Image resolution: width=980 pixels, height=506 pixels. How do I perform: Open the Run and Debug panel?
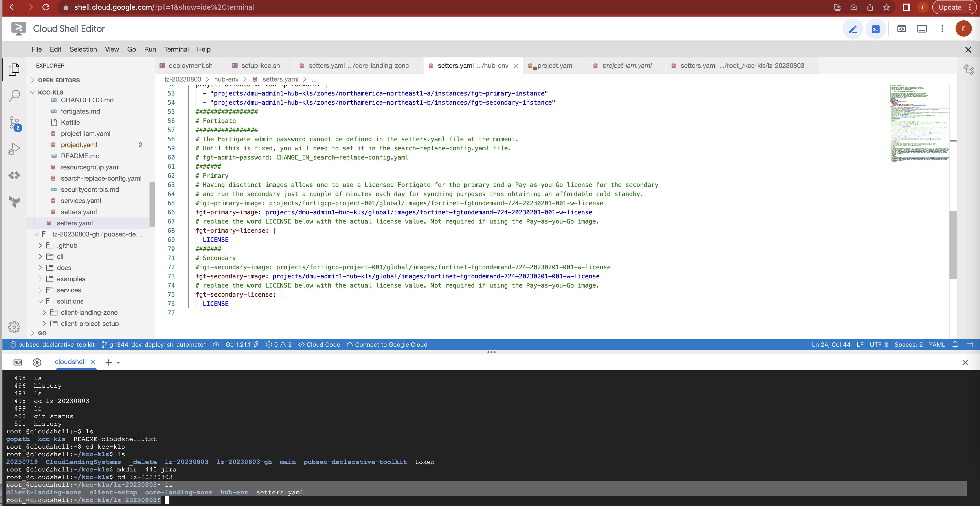point(14,148)
